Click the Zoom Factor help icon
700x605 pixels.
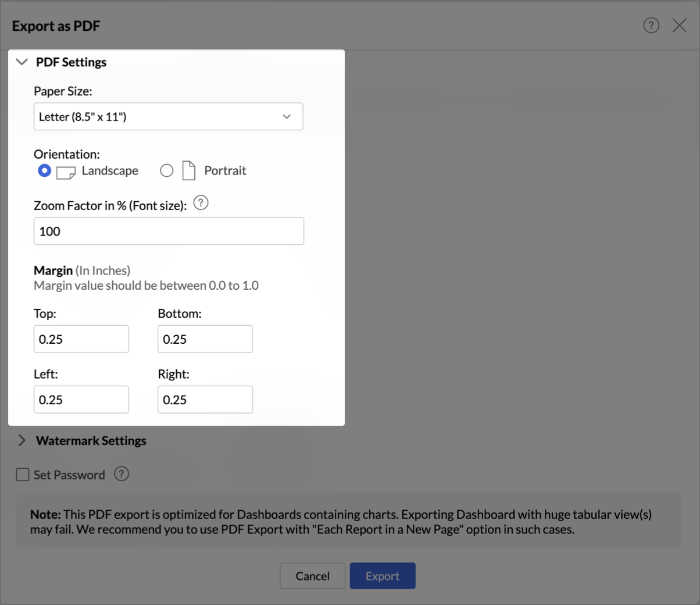(x=201, y=203)
